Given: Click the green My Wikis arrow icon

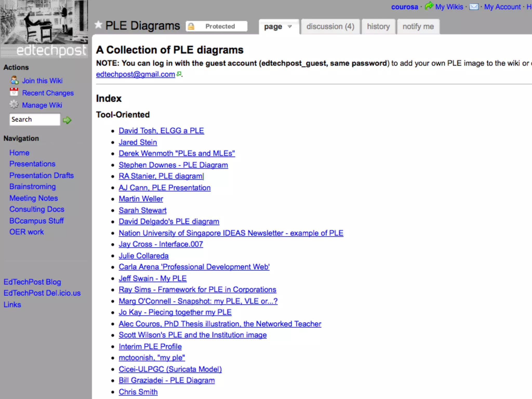Looking at the screenshot, I should 429,6.
